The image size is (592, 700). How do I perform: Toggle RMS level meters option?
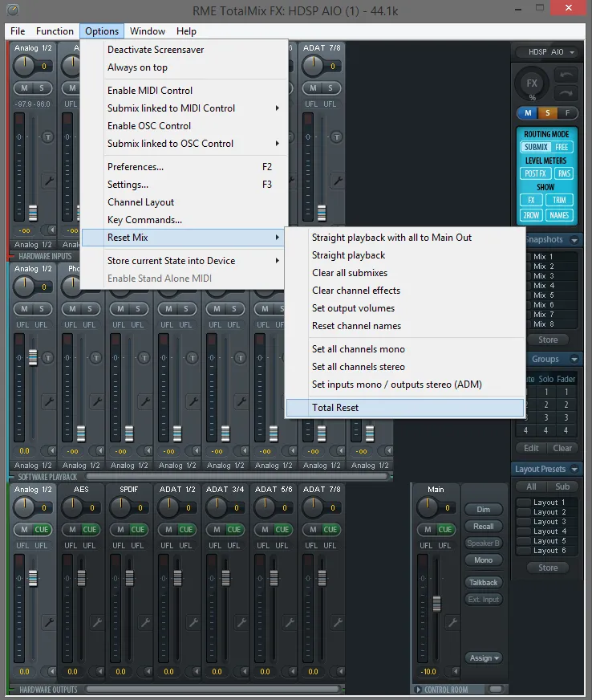564,173
